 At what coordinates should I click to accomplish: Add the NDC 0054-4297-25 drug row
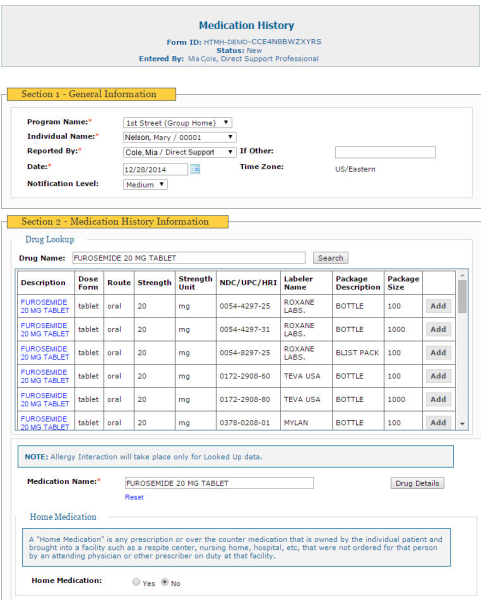tap(439, 306)
